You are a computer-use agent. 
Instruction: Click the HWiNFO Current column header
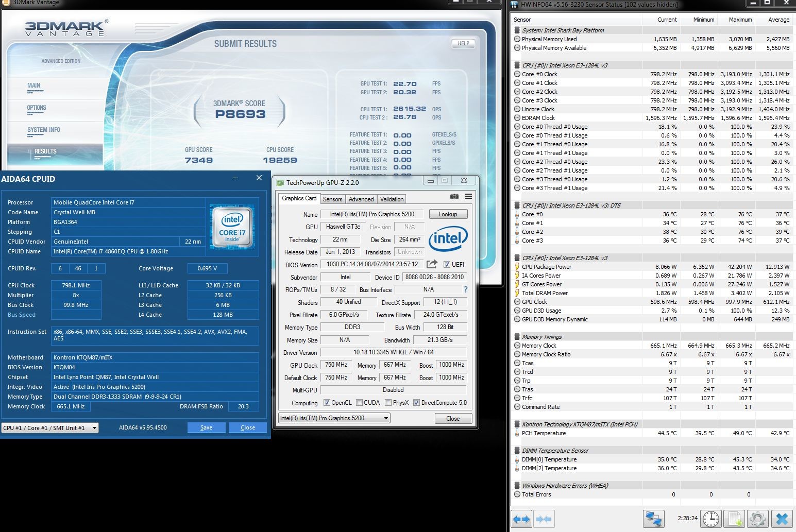click(x=661, y=20)
